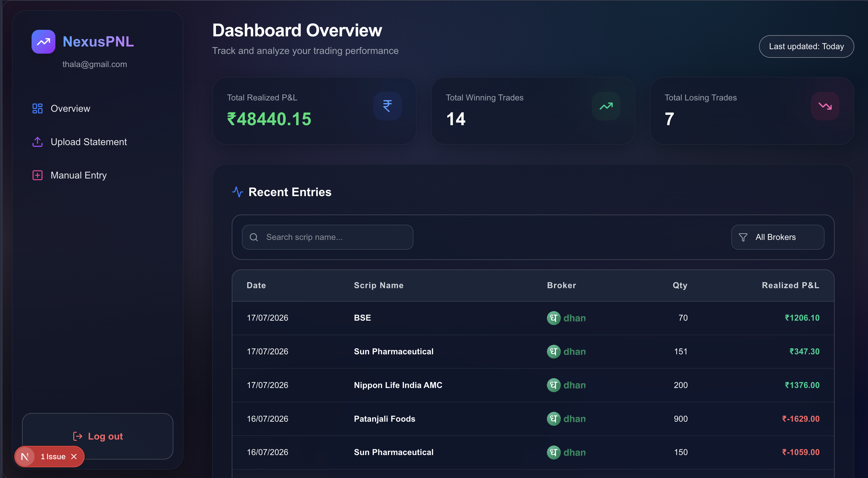Click date 16/07/2026 in Patanjali Foods row
The image size is (868, 478).
267,419
